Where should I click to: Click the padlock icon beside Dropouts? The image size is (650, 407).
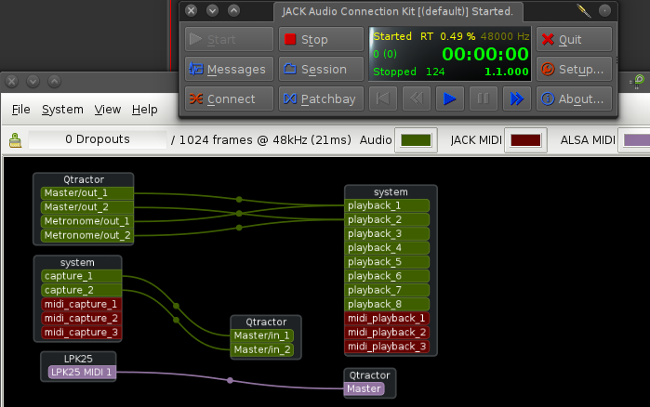tap(16, 140)
